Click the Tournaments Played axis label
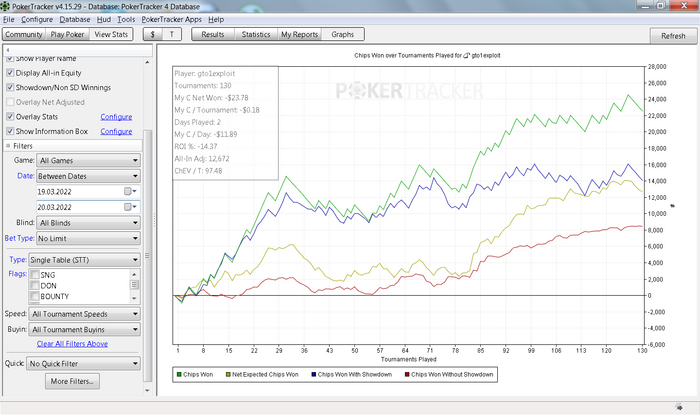The image size is (700, 415). pyautogui.click(x=408, y=359)
